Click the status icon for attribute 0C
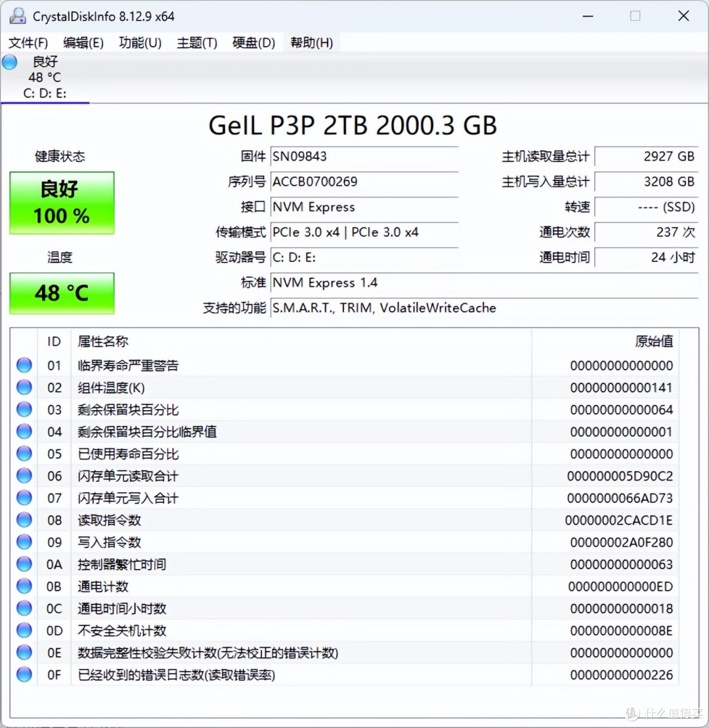This screenshot has height=728, width=709. pyautogui.click(x=24, y=609)
